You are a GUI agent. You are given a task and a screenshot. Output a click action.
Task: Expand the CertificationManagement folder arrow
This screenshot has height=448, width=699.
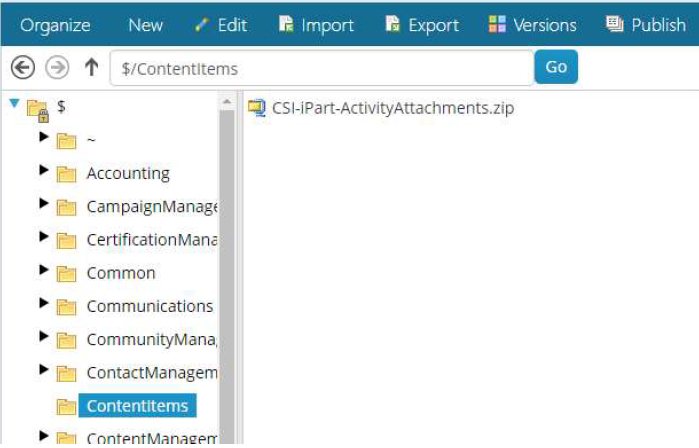coord(44,238)
